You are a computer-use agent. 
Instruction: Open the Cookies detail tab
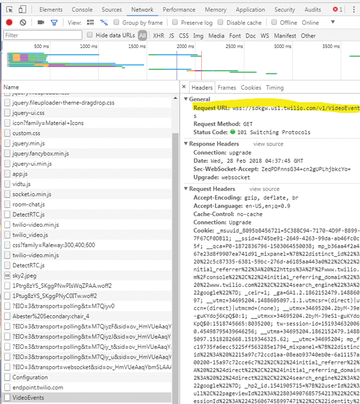pos(251,87)
